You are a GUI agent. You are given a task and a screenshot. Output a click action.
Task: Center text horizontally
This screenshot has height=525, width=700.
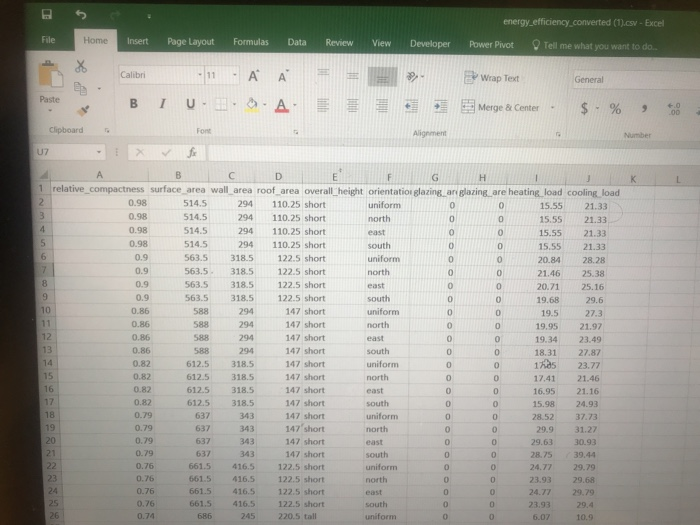353,106
